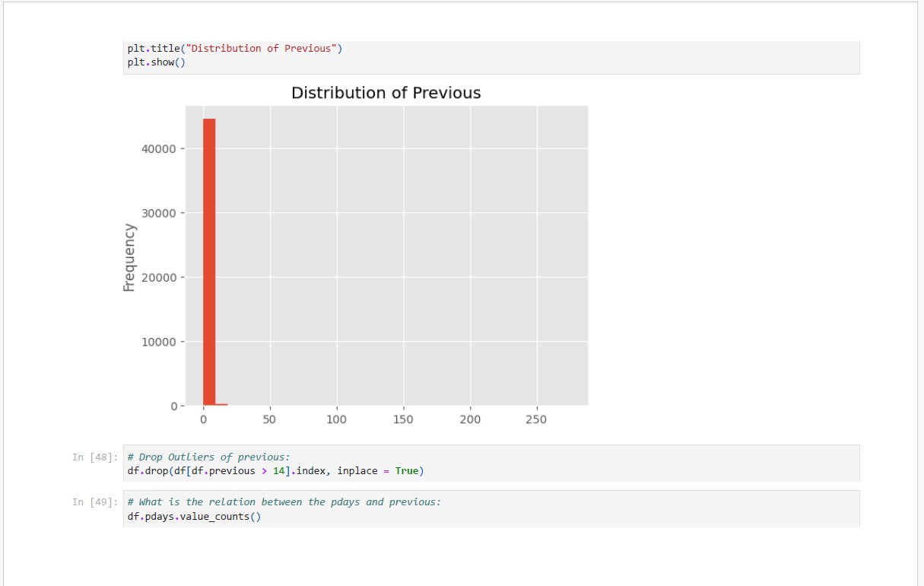This screenshot has height=586, width=924.
Task: Click the number 14 in the code
Action: click(x=278, y=471)
